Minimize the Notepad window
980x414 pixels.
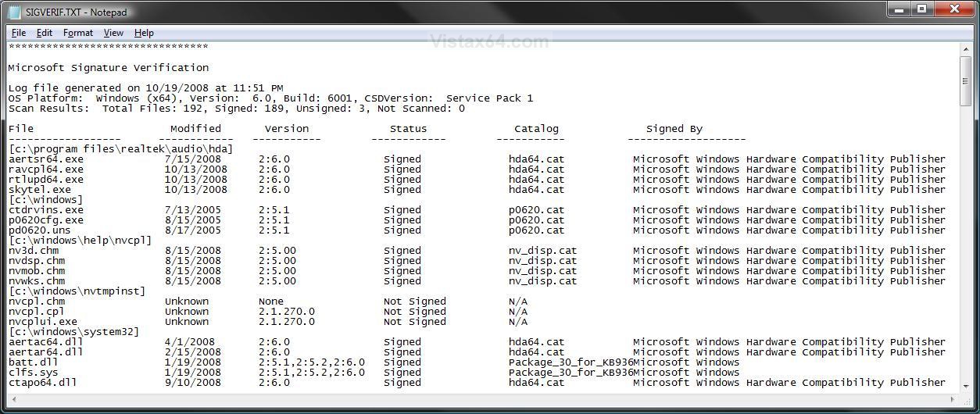click(900, 9)
